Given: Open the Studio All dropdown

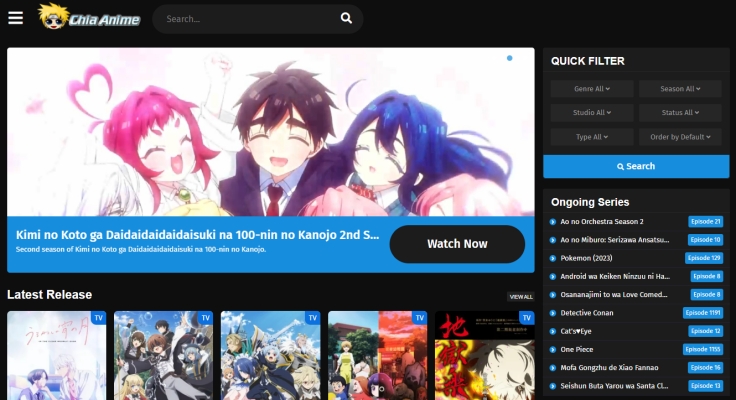Looking at the screenshot, I should 591,113.
